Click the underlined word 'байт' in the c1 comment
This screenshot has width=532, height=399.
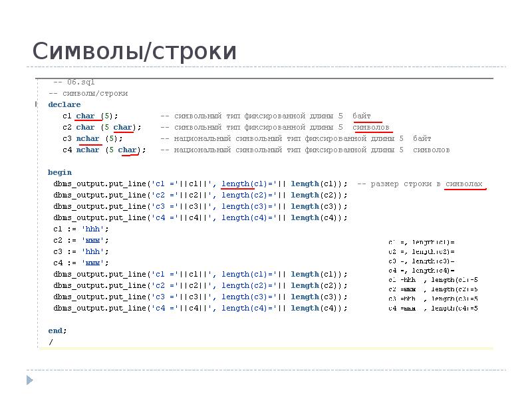point(362,116)
